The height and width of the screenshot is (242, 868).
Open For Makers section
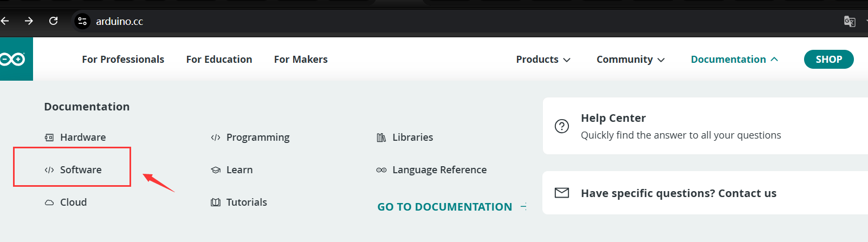click(x=301, y=60)
